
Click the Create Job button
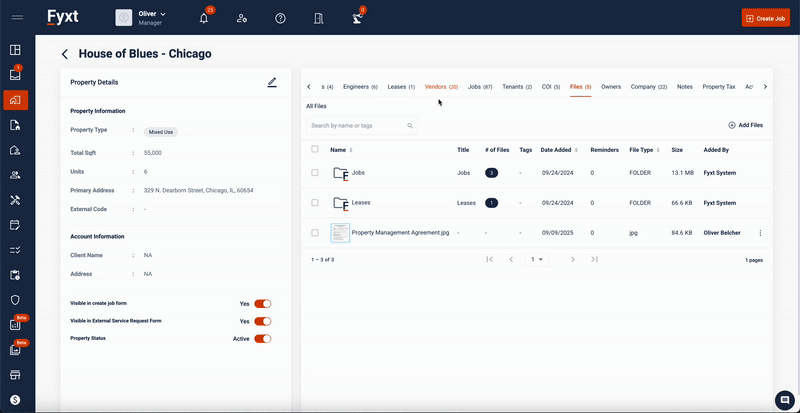coord(765,18)
